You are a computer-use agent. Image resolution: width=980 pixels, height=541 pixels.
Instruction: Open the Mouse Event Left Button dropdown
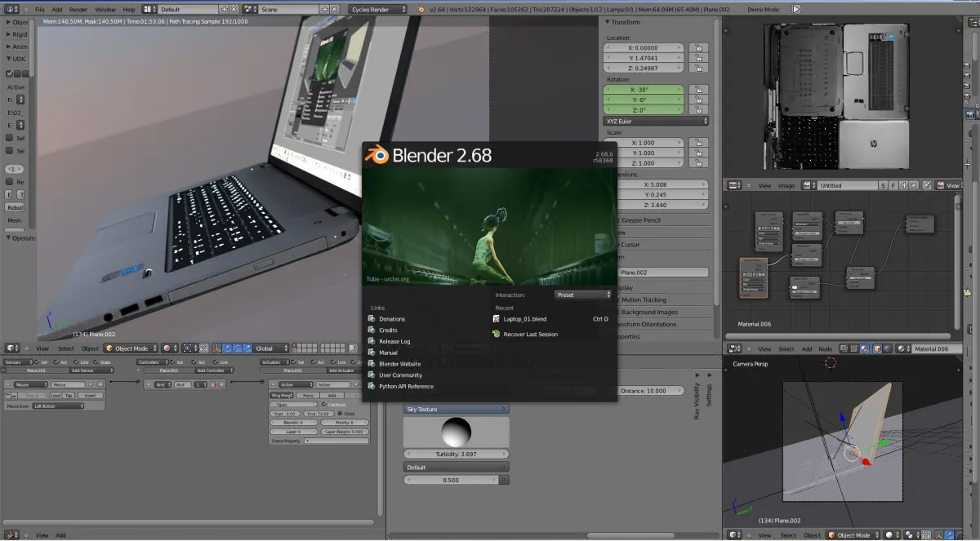tap(58, 406)
